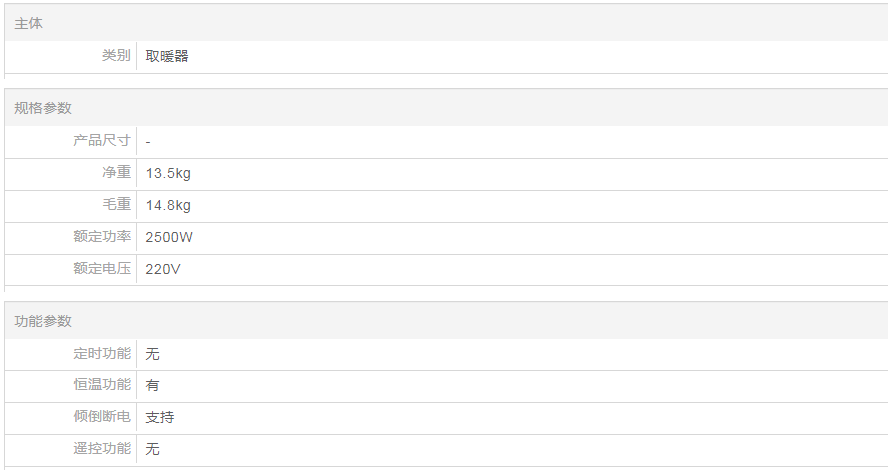Click the 取暖器 category value
This screenshot has width=896, height=470.
[x=167, y=56]
